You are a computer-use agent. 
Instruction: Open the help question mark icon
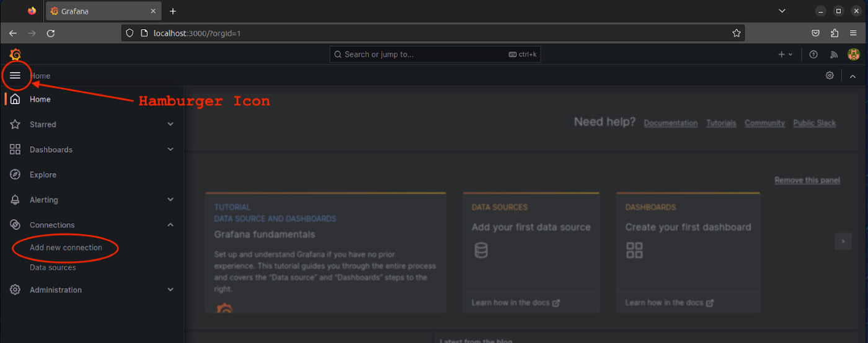coord(813,55)
